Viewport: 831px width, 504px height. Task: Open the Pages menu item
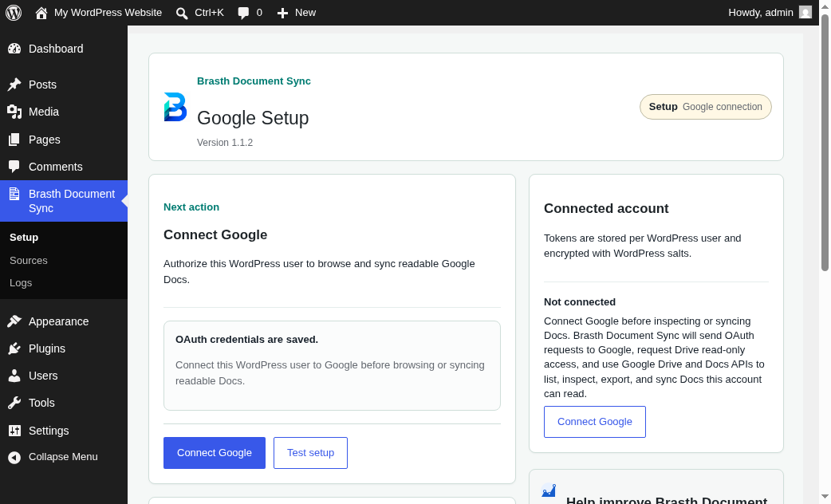point(64,140)
